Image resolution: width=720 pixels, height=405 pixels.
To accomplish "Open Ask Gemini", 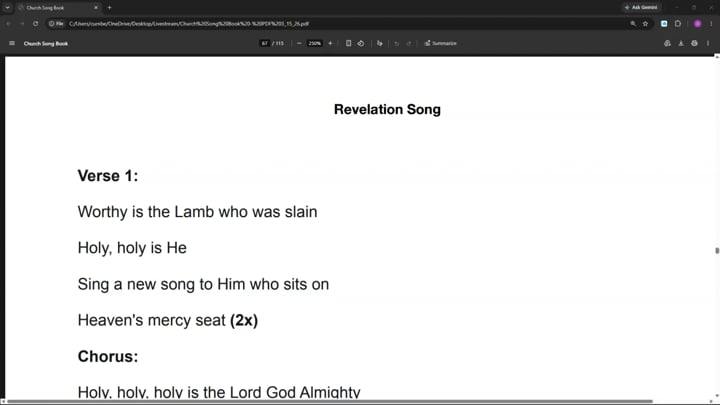I will [x=641, y=7].
